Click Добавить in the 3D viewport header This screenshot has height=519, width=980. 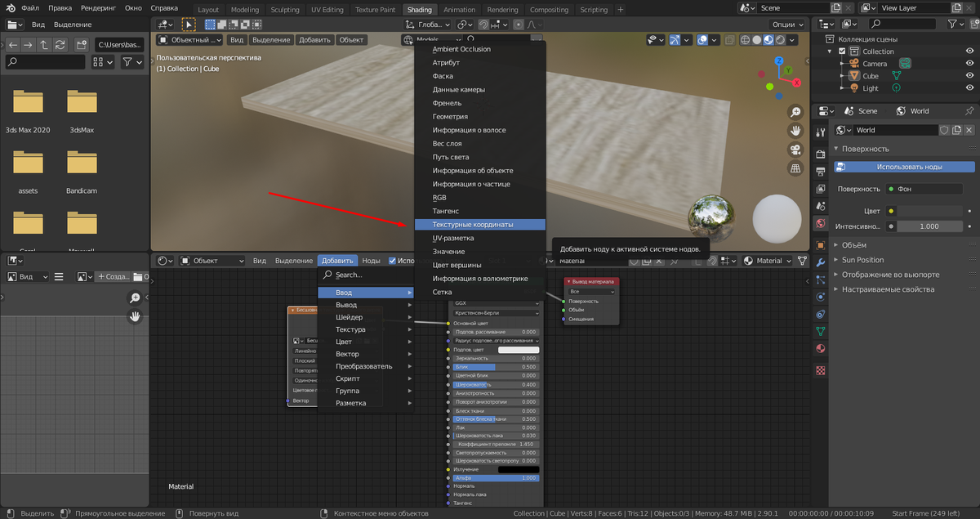click(x=314, y=39)
